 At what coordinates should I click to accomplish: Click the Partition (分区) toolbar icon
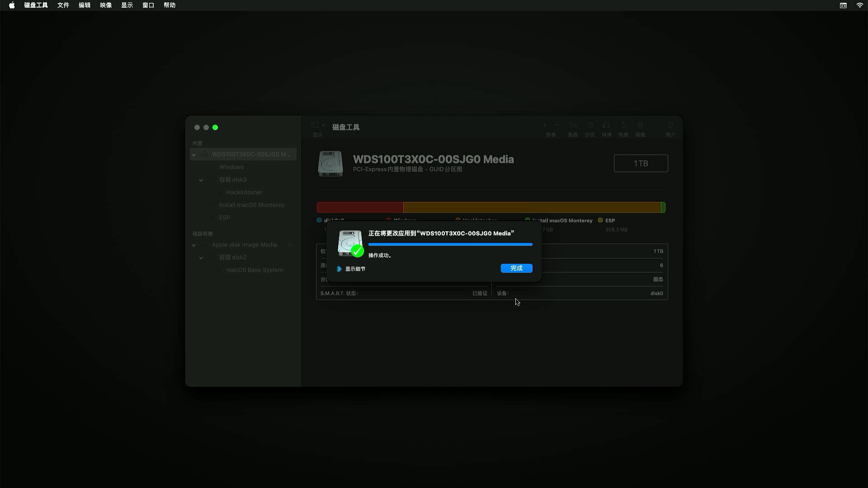[590, 125]
